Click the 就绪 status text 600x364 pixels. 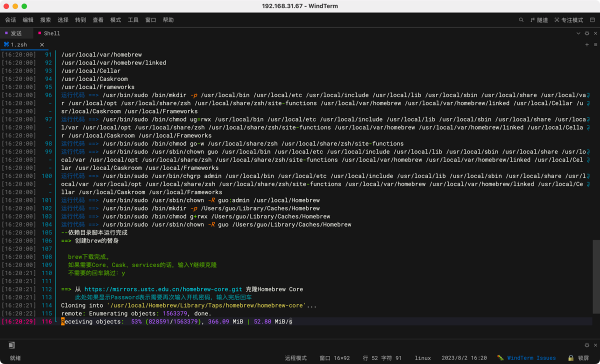pyautogui.click(x=15, y=358)
